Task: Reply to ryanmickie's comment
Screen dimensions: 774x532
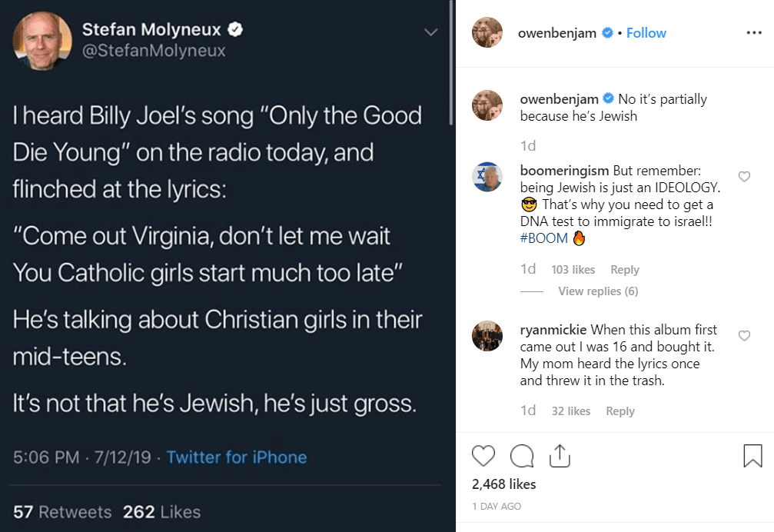Action: (620, 411)
